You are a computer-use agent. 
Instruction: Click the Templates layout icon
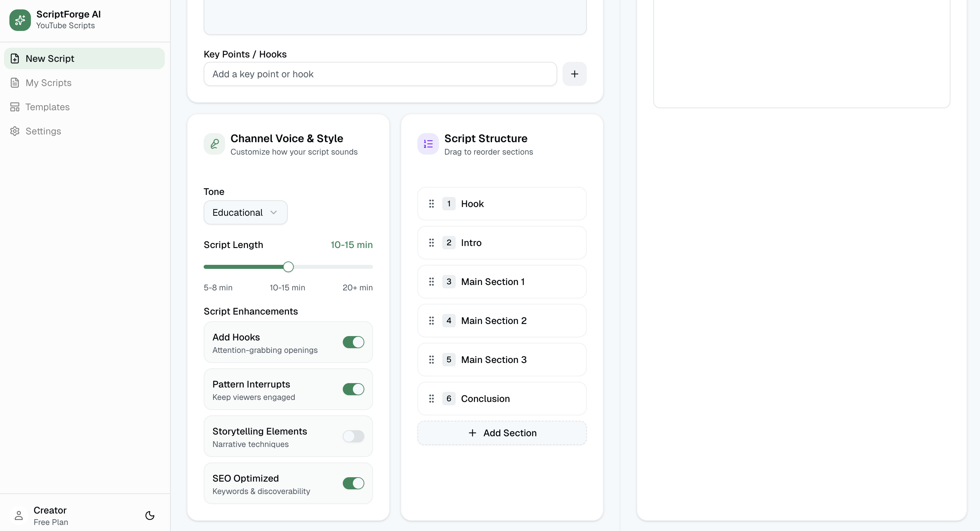click(15, 107)
